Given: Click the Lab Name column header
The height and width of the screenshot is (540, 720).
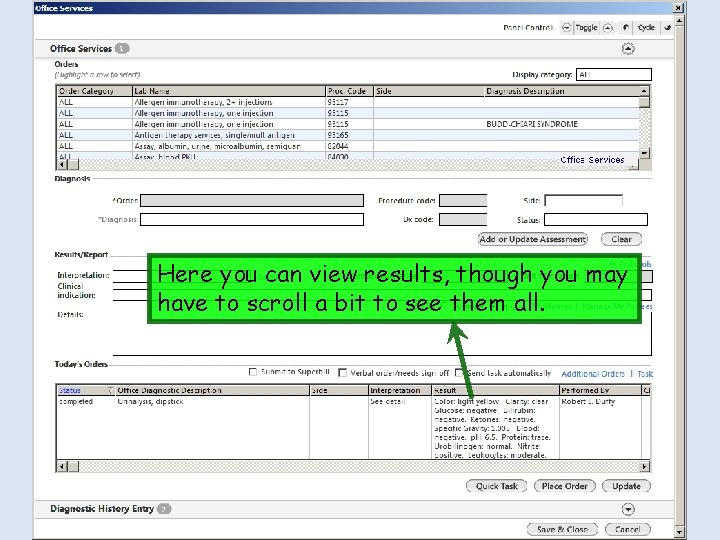Looking at the screenshot, I should point(229,91).
